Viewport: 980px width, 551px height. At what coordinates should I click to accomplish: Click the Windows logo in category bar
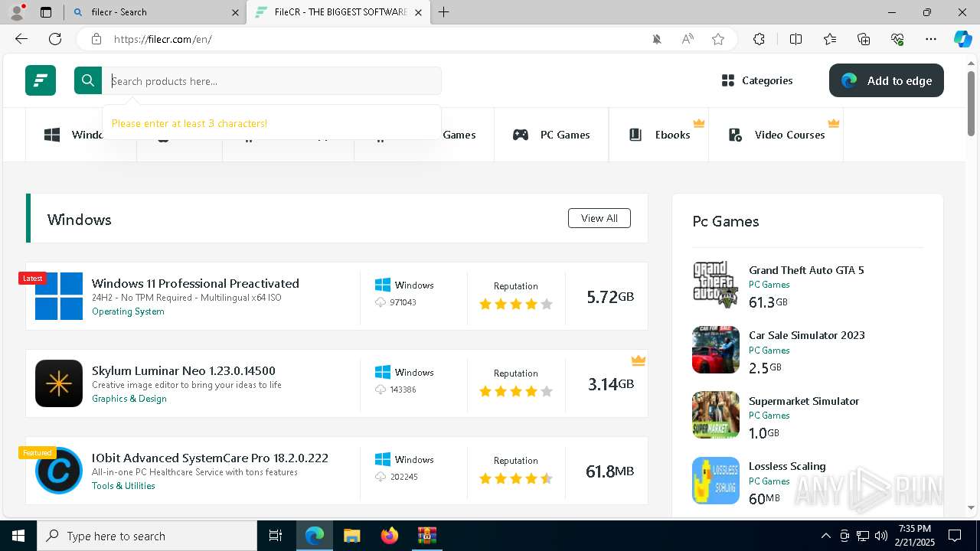(52, 135)
